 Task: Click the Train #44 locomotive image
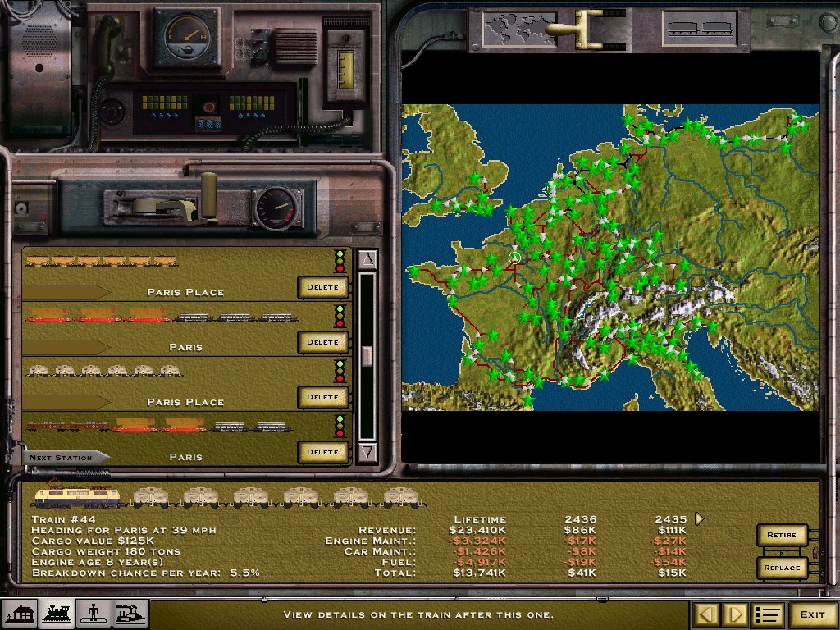(x=75, y=495)
